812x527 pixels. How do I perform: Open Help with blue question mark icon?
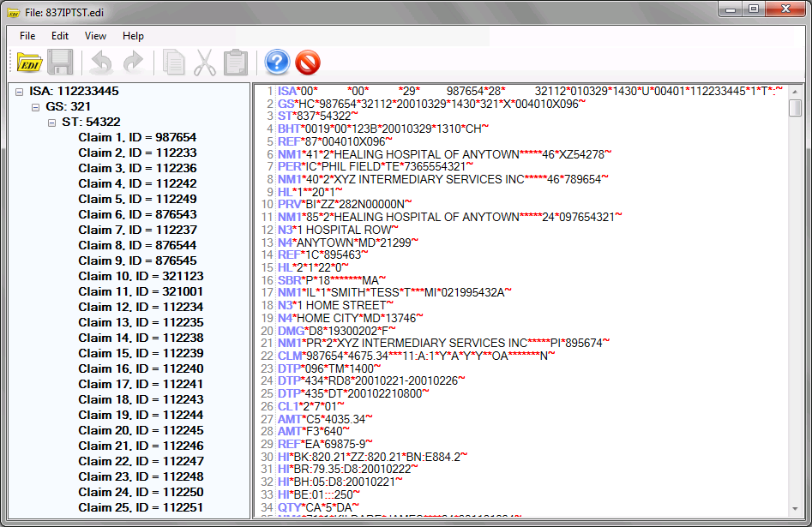click(277, 63)
